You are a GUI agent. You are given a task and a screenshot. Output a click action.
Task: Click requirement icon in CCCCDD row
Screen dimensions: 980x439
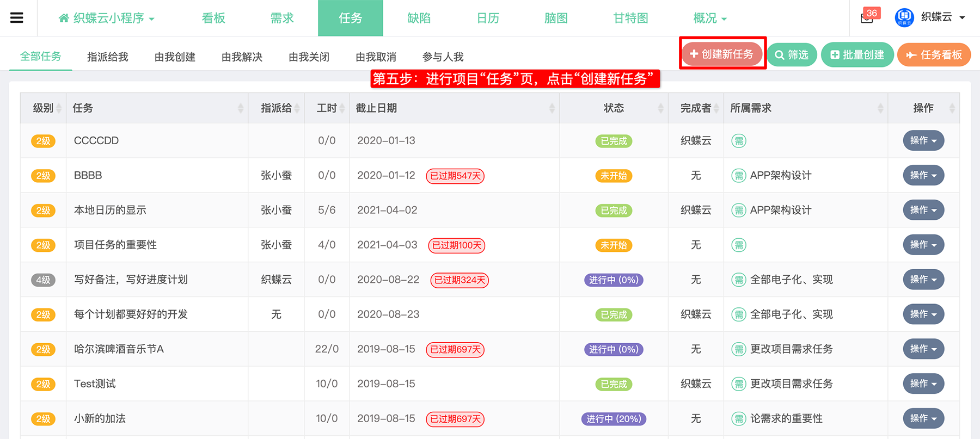(x=739, y=141)
